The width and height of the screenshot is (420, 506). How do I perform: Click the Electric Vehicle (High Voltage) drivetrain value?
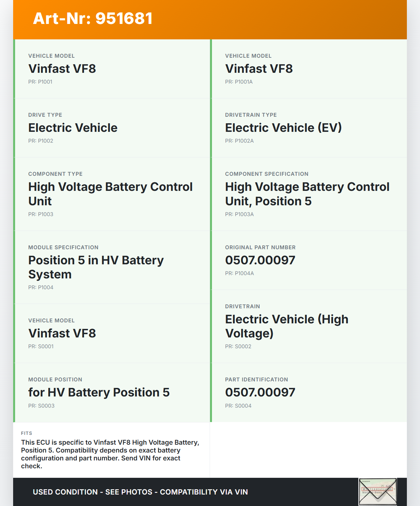tap(286, 326)
